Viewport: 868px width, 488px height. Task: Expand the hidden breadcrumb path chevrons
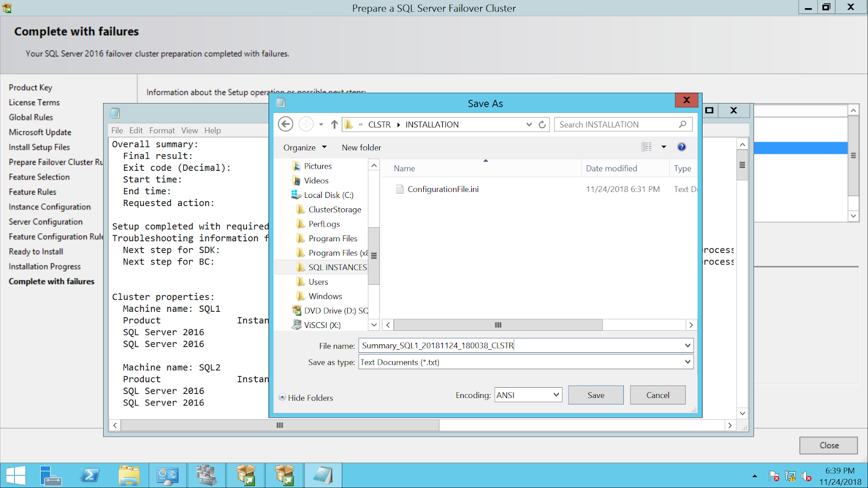click(x=361, y=124)
